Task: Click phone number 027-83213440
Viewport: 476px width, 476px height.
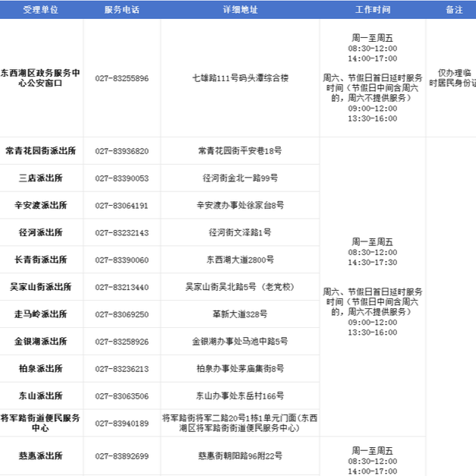Action: 121,288
